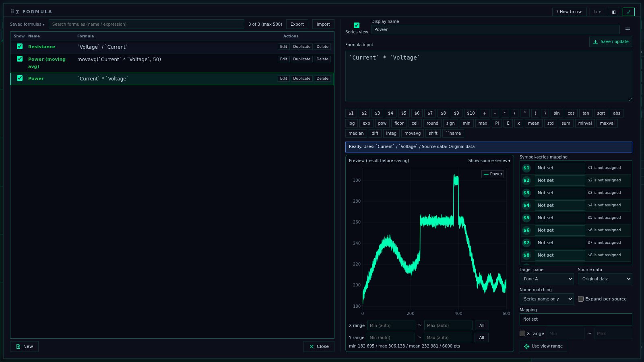Viewport: 644px width, 362px height.
Task: Click the $1 symbol badge in mapping
Action: (x=526, y=168)
